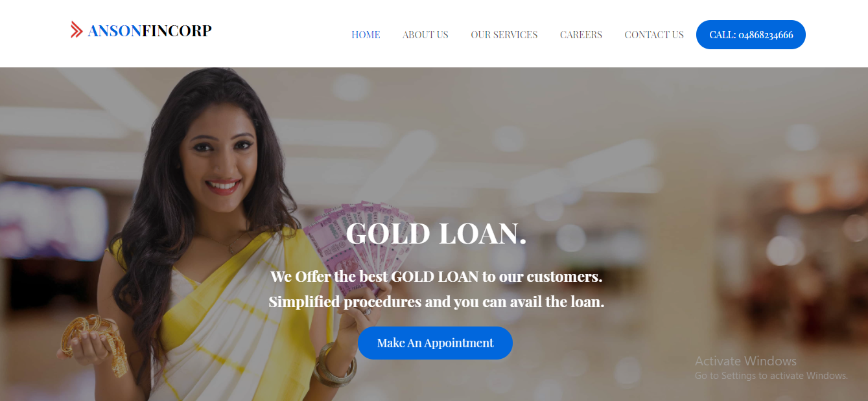Open the ABOUT US page
Screen dimensions: 868x401
(425, 35)
